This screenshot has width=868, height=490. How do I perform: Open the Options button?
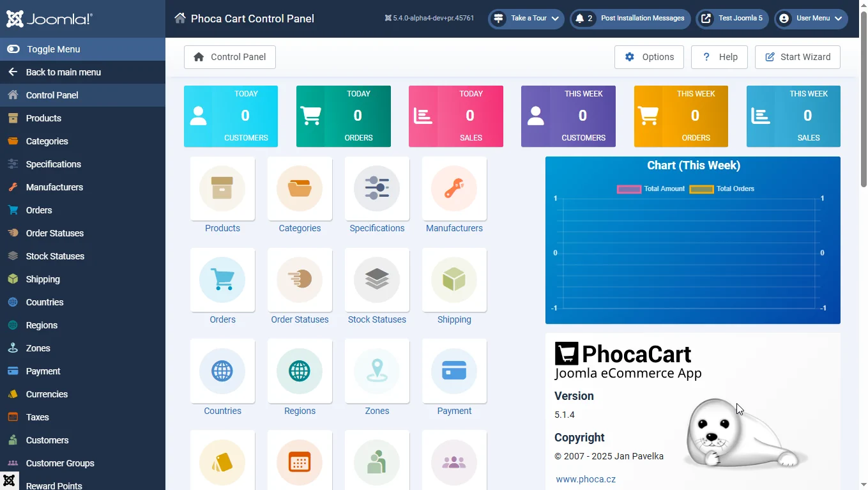tap(649, 57)
